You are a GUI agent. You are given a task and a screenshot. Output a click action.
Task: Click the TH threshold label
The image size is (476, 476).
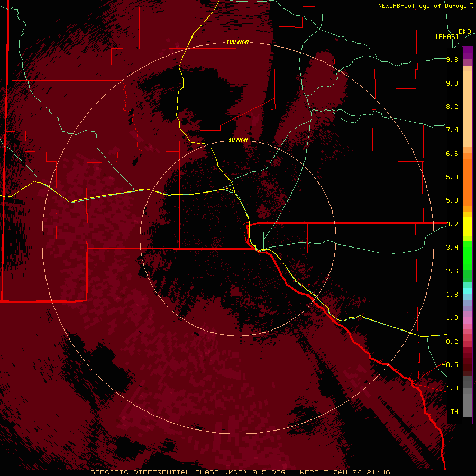pos(454,412)
